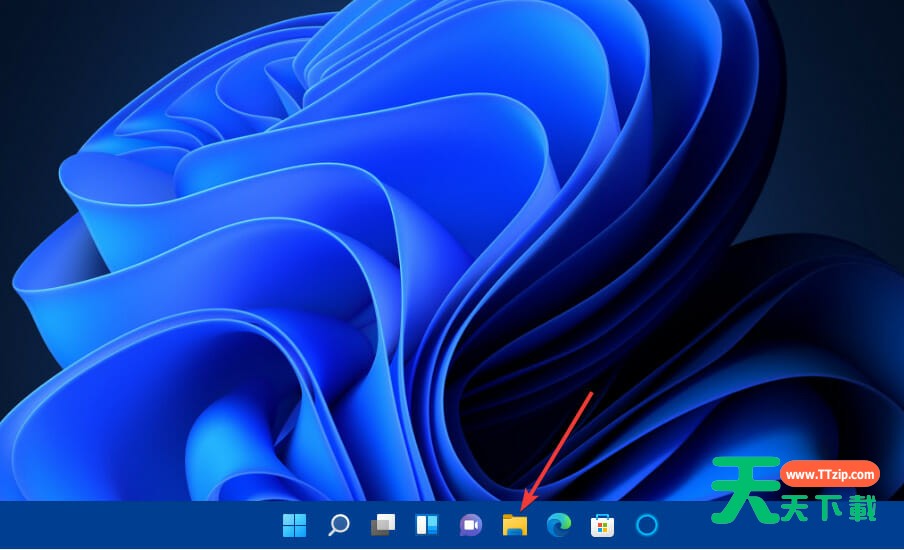Click the large green 天 logo character

[x=744, y=490]
